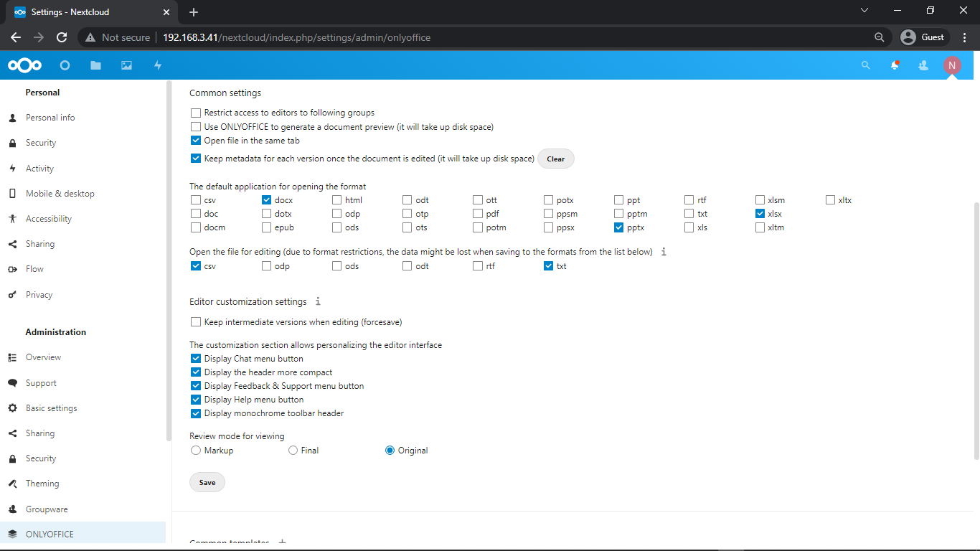Enable Restrict access to editors to groups
980x551 pixels.
[x=196, y=113]
